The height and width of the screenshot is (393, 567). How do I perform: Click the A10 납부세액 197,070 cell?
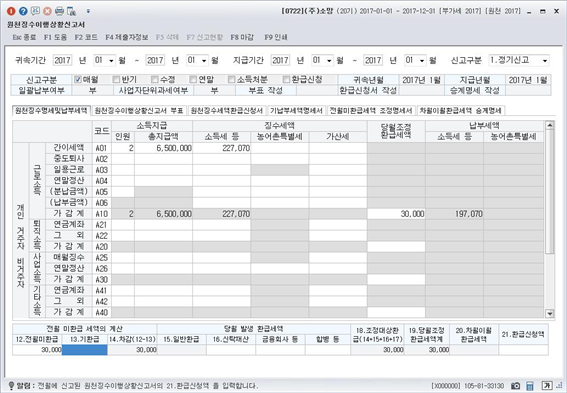[x=455, y=214]
